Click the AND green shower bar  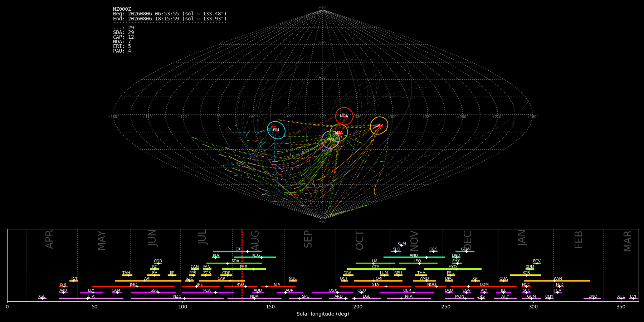pyautogui.click(x=414, y=257)
